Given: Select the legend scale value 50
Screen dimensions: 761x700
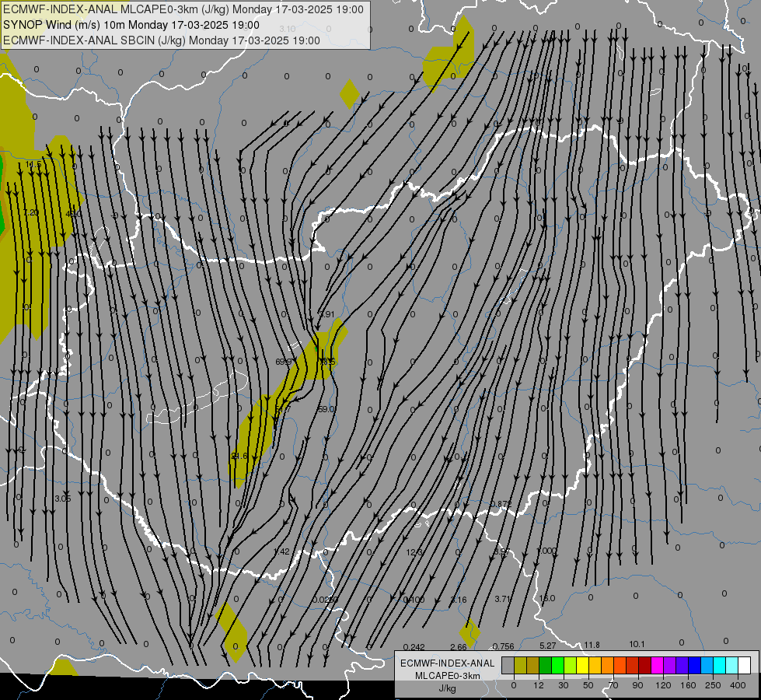Looking at the screenshot, I should point(588,685).
